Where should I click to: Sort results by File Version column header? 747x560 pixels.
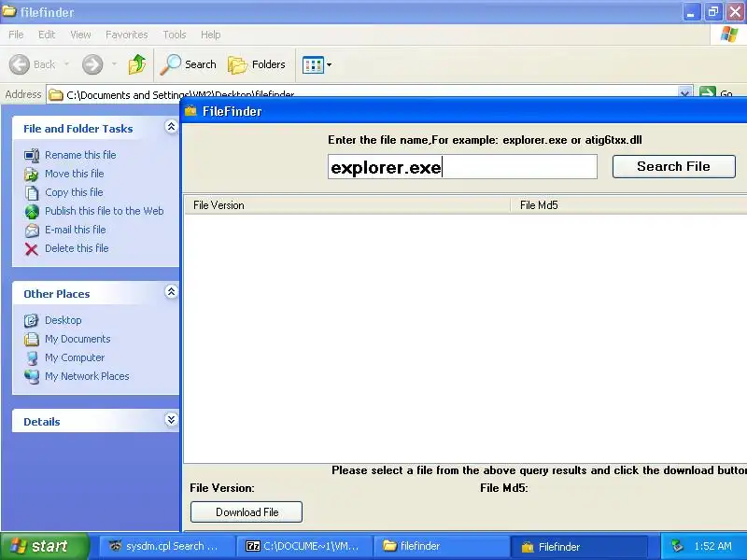(x=346, y=205)
